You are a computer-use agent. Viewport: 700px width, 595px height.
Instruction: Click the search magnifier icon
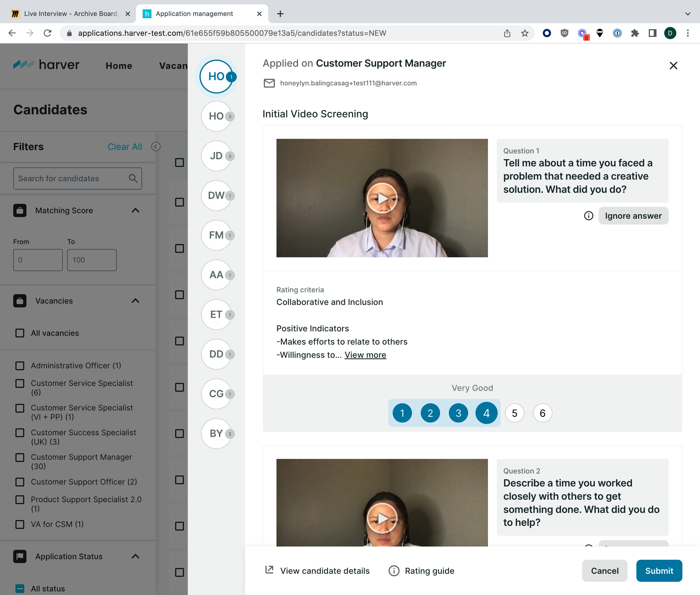pos(133,178)
